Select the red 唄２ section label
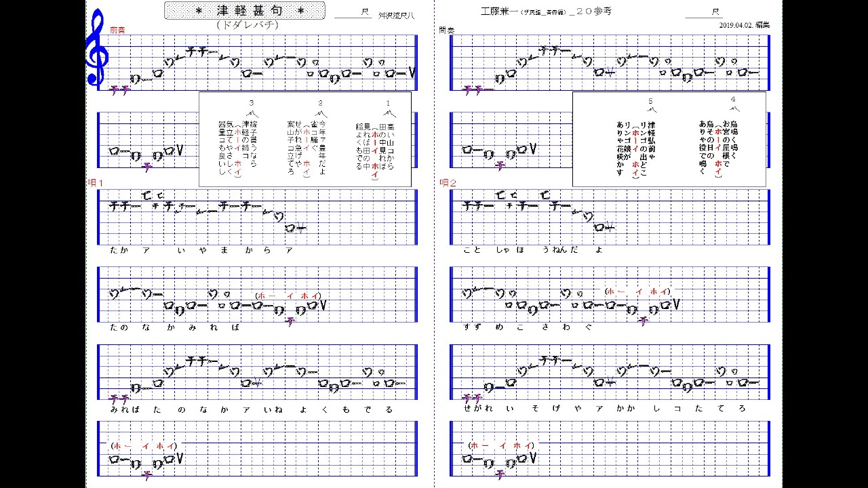Screen dimensions: 868x488 pyautogui.click(x=448, y=182)
